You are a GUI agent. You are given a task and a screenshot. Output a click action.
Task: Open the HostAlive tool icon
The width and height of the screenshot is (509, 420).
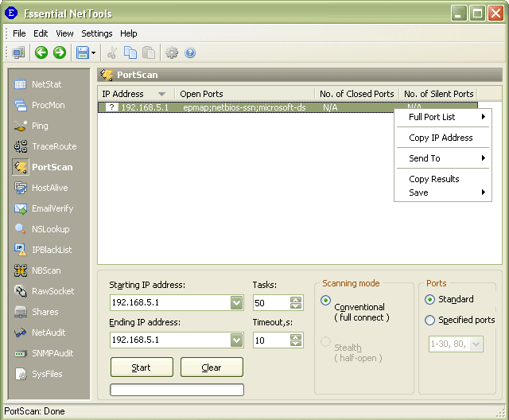click(x=20, y=188)
